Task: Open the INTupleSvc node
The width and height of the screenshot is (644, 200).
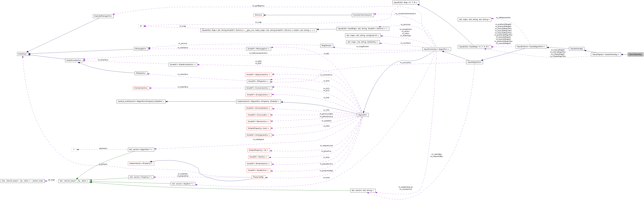Action: point(141,73)
